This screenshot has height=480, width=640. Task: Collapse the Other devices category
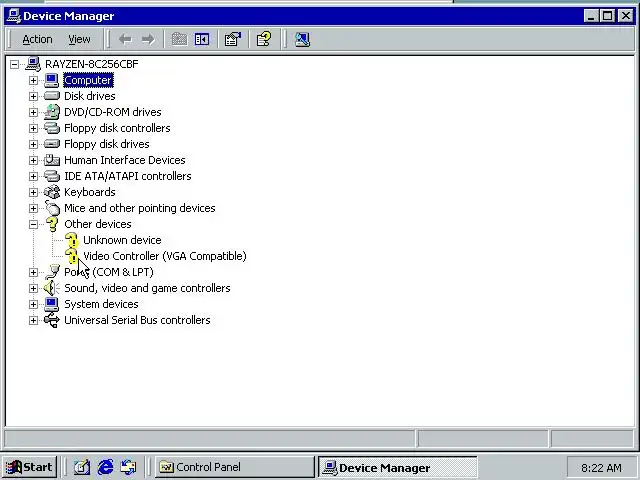[33, 224]
